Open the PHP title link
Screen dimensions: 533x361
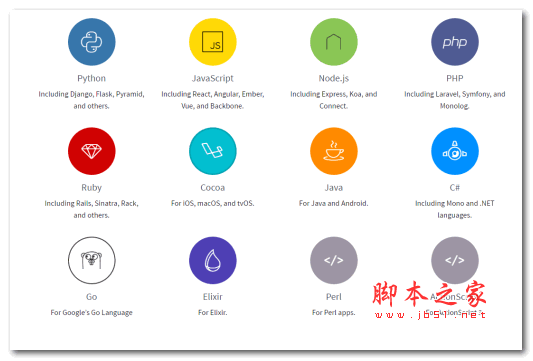point(454,78)
